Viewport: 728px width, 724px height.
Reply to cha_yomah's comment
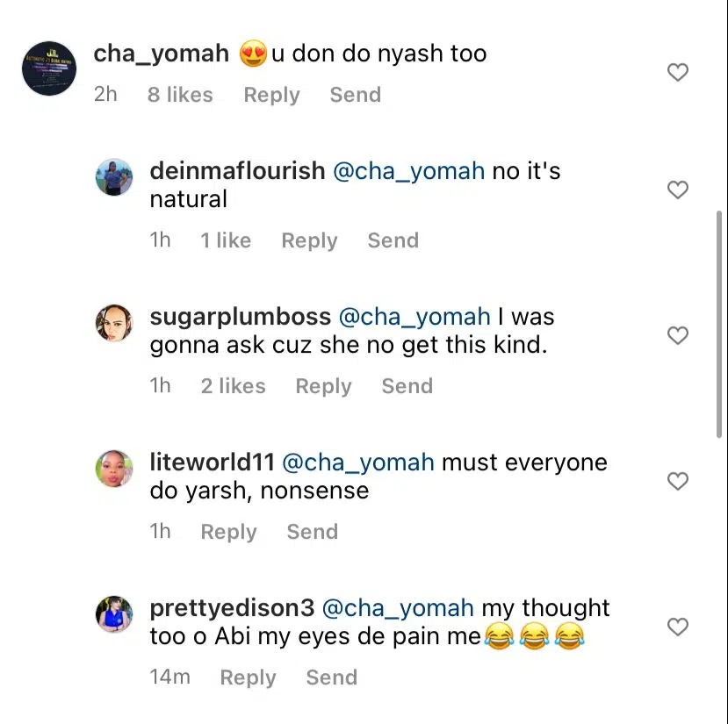271,95
